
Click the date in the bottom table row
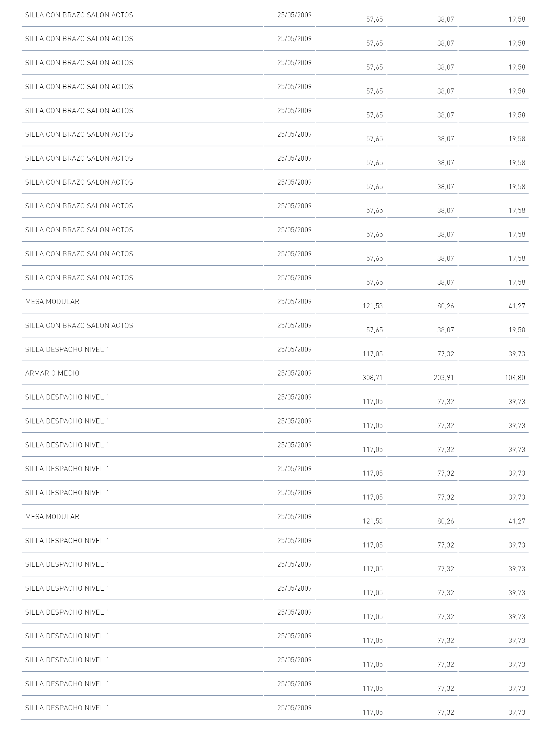[294, 708]
